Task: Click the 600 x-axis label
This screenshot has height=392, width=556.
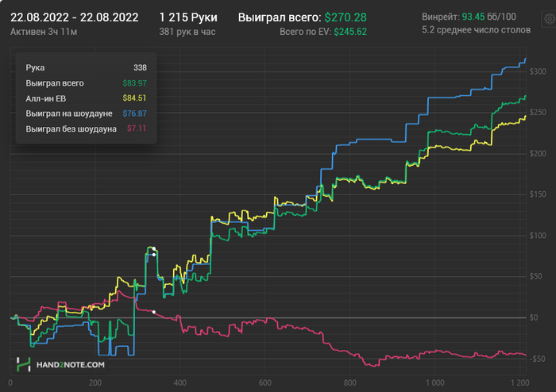Action: click(x=264, y=382)
